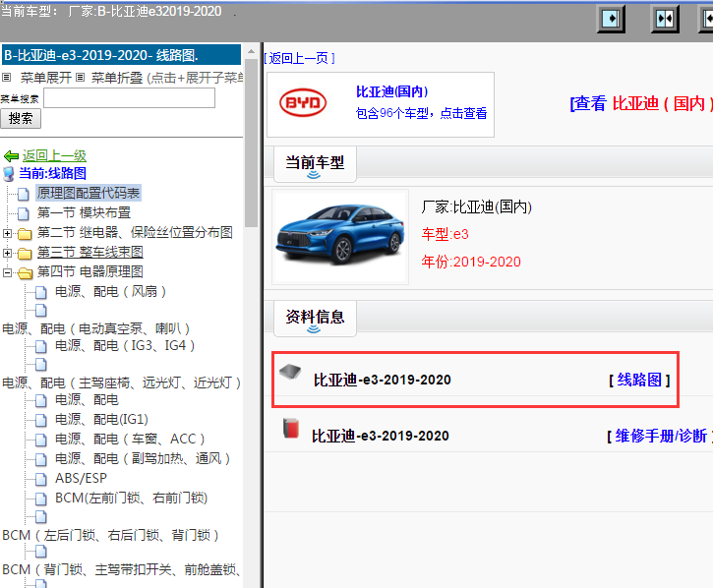
Task: Click the 厂家:比亚迪(国内) text
Action: coord(477,206)
